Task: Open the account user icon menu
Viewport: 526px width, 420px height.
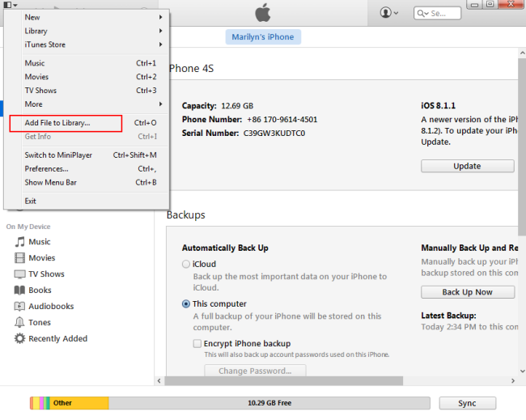Action: [x=388, y=13]
